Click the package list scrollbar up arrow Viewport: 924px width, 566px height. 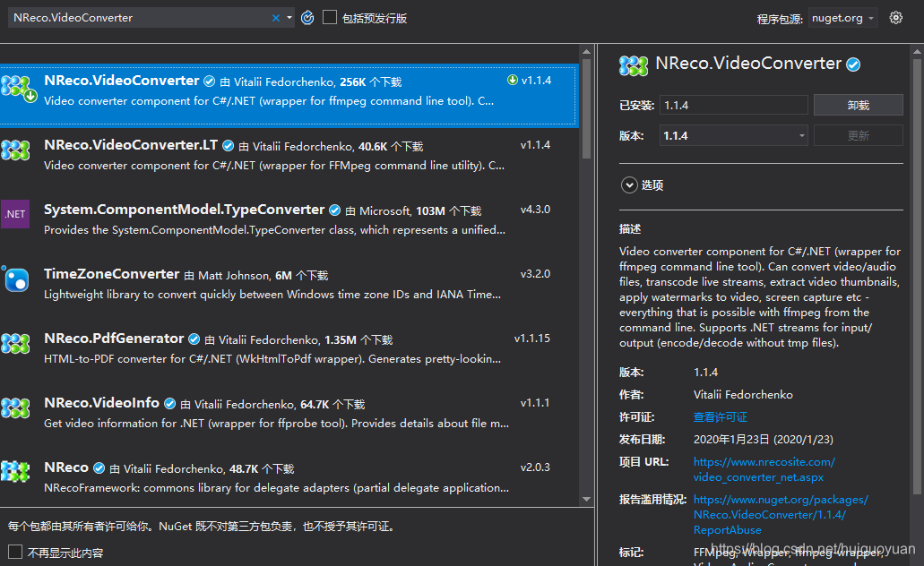pos(586,52)
